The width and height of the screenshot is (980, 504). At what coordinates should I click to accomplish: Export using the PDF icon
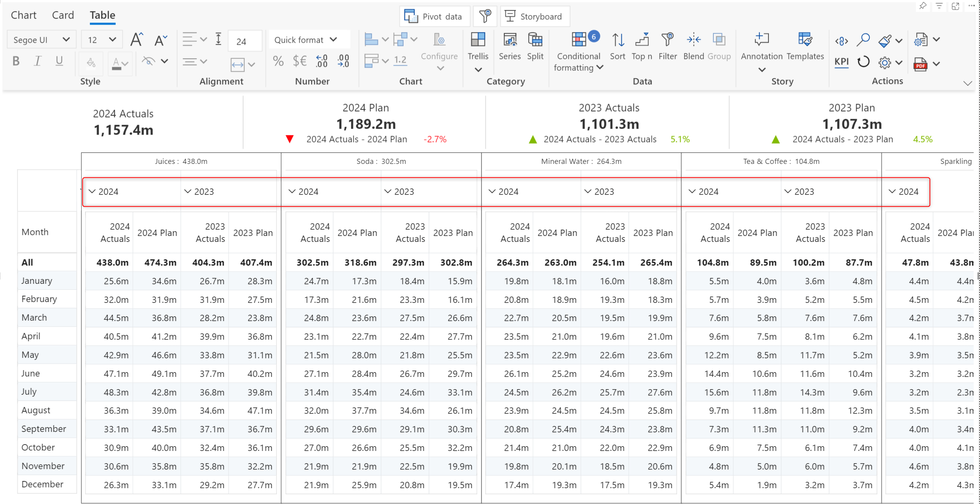coord(920,64)
